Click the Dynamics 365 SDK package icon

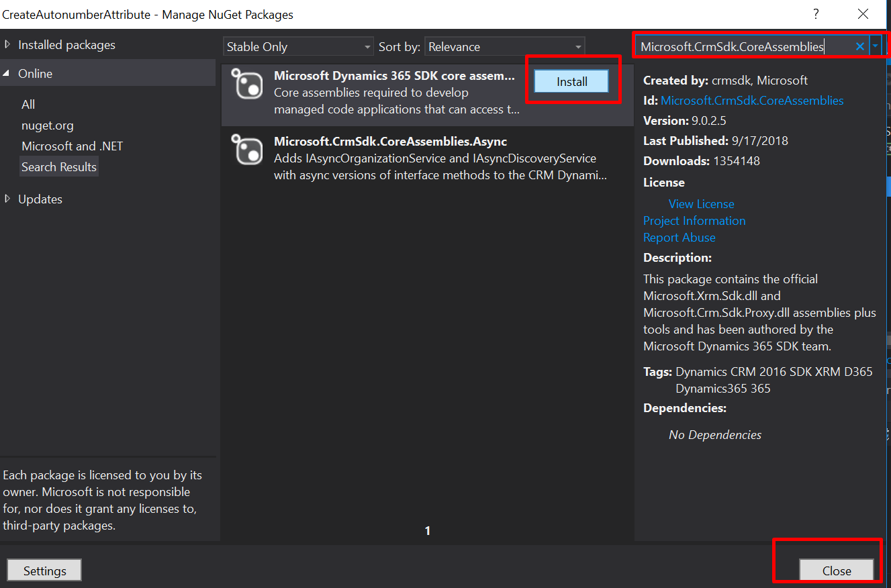coord(246,84)
